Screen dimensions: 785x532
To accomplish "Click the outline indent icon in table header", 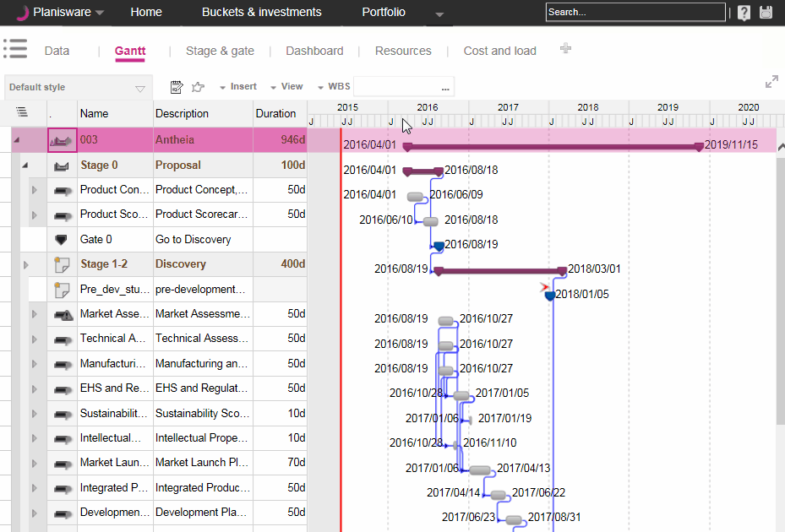I will (x=21, y=111).
